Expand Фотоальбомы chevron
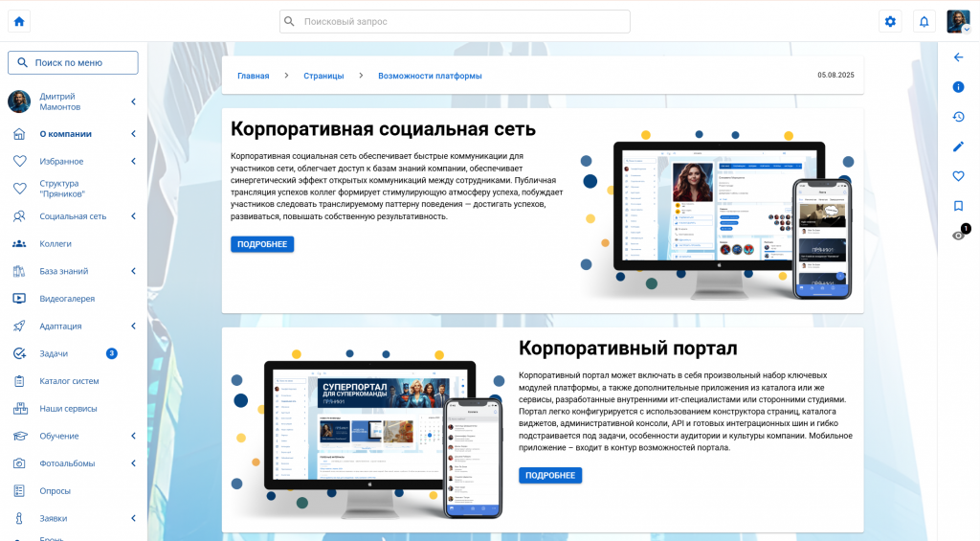980x541 pixels. pos(133,463)
